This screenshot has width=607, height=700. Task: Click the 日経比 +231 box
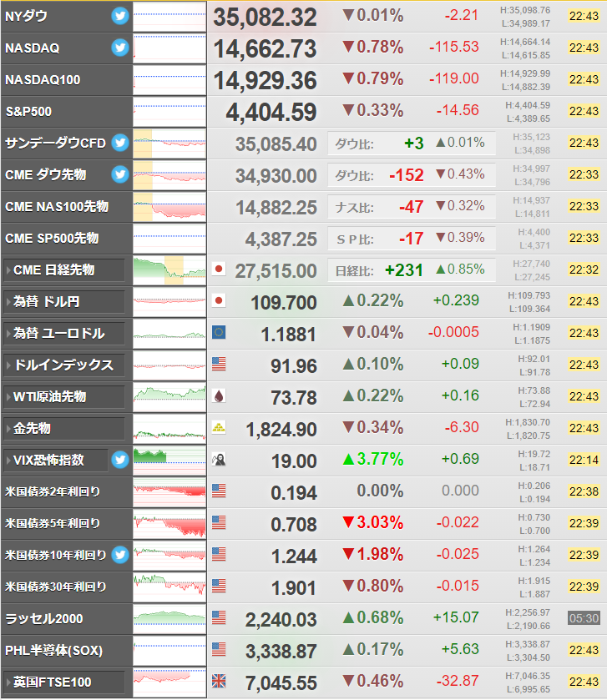[412, 270]
